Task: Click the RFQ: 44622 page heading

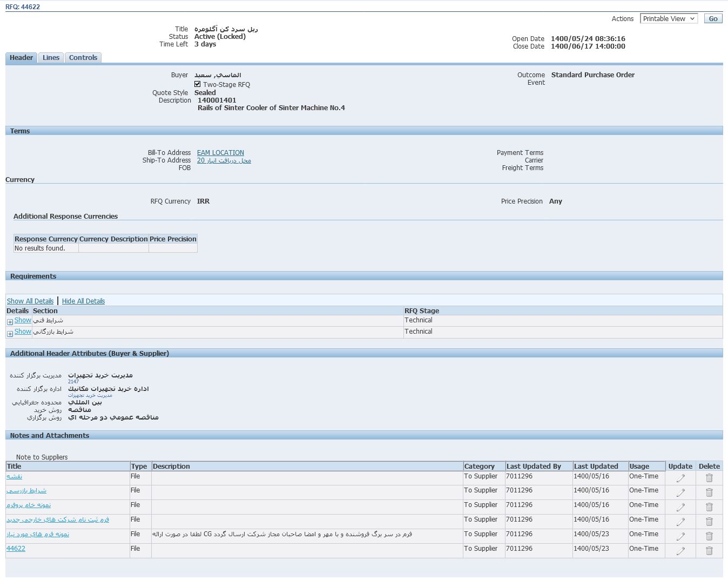Action: [x=23, y=7]
